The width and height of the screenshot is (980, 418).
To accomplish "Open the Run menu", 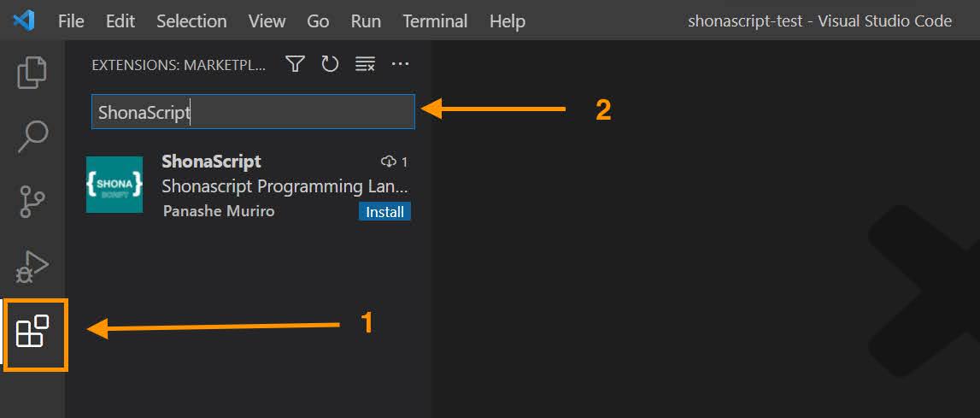I will (366, 21).
